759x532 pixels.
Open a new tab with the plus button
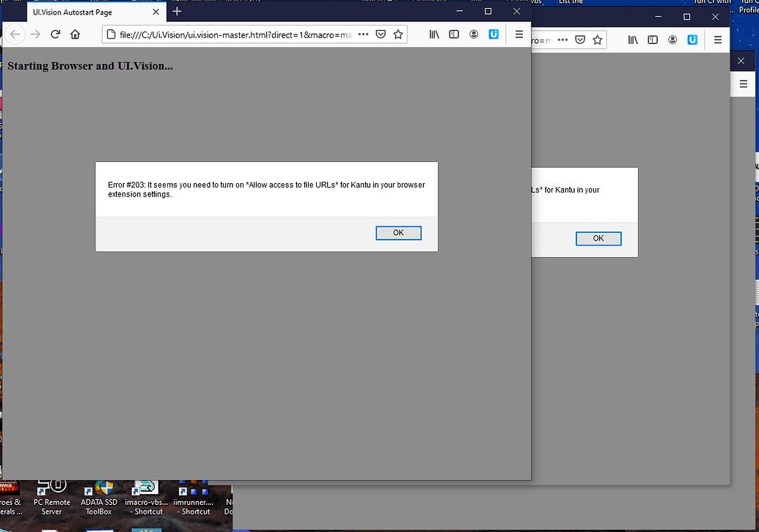click(x=177, y=12)
